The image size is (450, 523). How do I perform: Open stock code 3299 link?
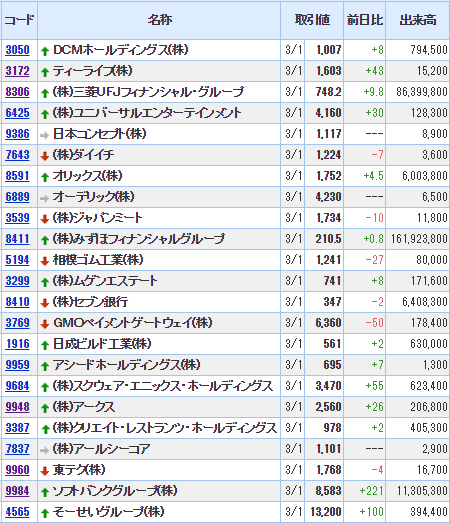17,281
